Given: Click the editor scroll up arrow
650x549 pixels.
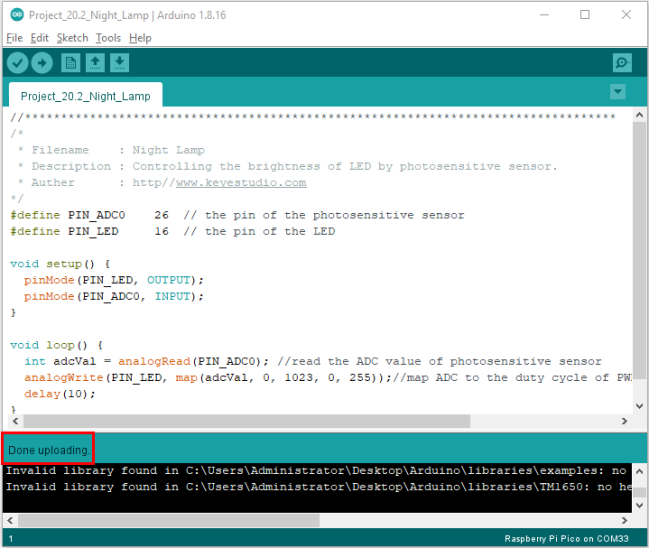Looking at the screenshot, I should click(x=639, y=115).
